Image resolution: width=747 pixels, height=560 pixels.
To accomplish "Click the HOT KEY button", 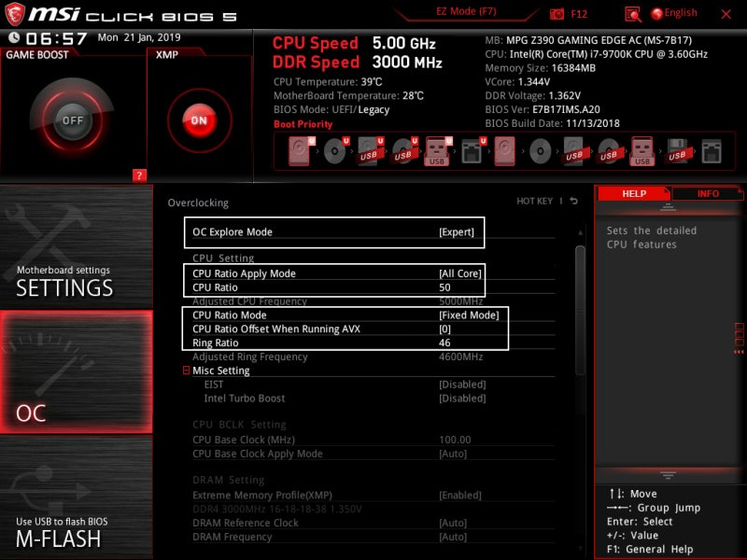I will point(534,201).
